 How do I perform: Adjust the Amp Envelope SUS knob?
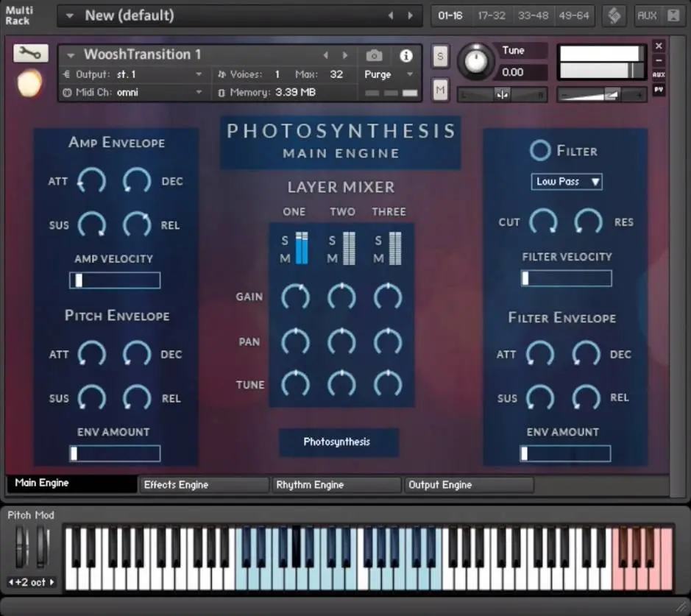coord(92,224)
